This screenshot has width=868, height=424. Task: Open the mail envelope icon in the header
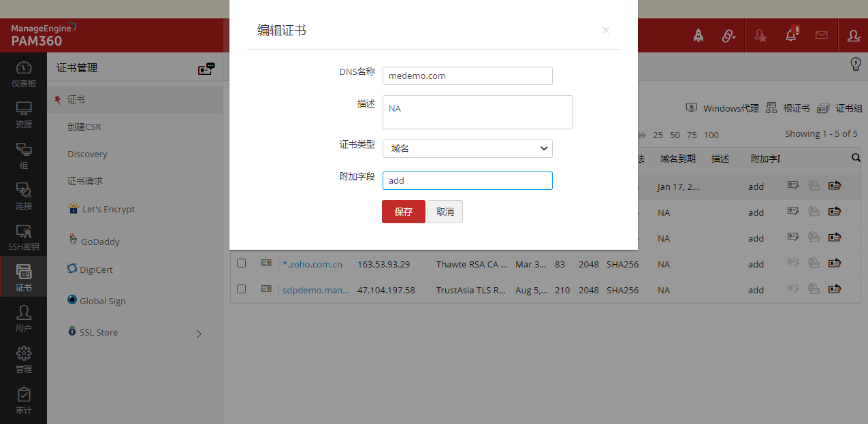822,35
